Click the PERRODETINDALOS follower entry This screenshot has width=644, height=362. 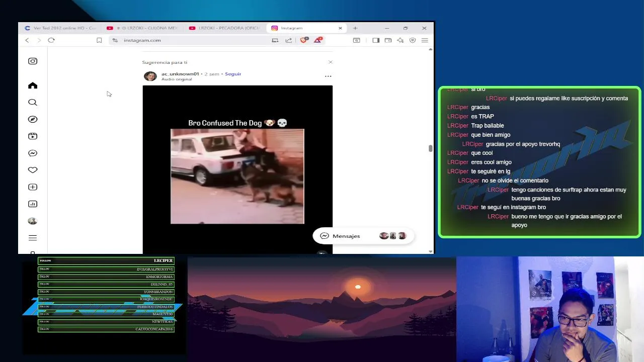[106, 307]
